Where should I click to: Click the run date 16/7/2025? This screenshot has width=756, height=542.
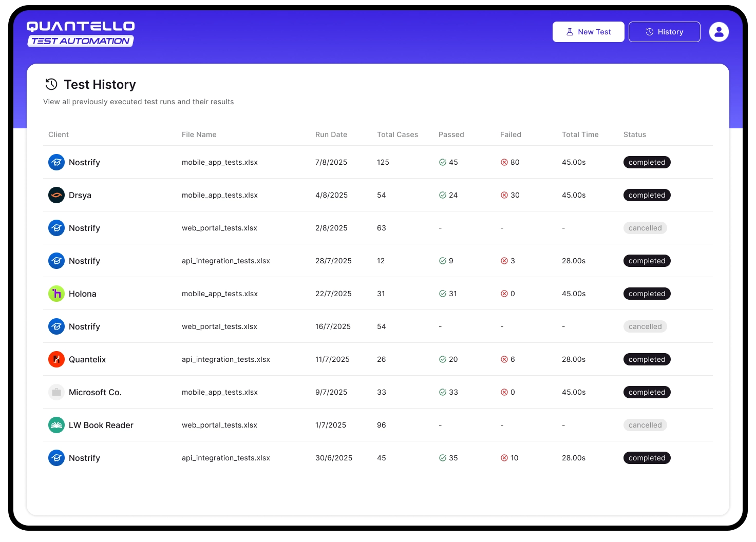(333, 326)
